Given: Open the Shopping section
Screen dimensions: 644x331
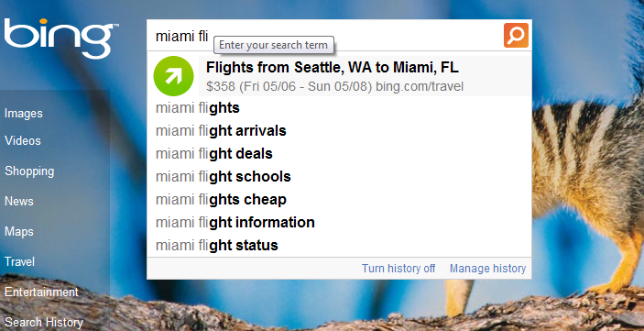Looking at the screenshot, I should point(29,171).
